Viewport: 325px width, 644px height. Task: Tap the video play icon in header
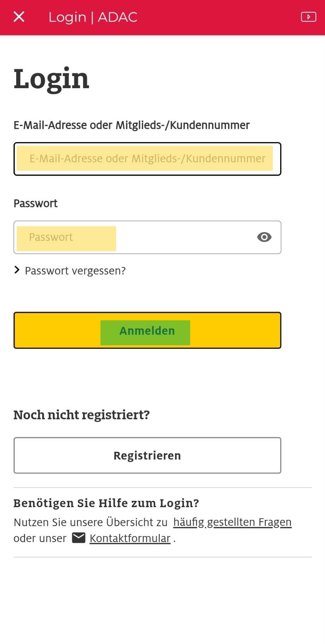(308, 17)
